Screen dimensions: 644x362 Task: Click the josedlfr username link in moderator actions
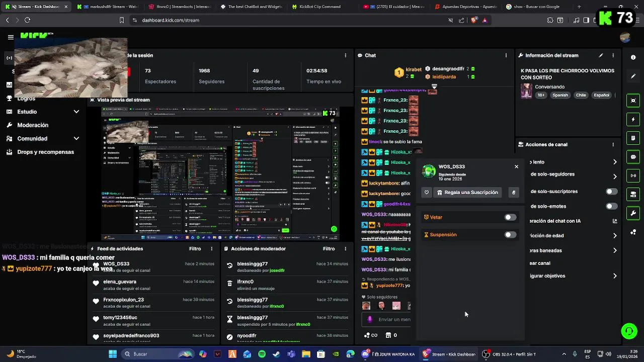click(x=277, y=270)
